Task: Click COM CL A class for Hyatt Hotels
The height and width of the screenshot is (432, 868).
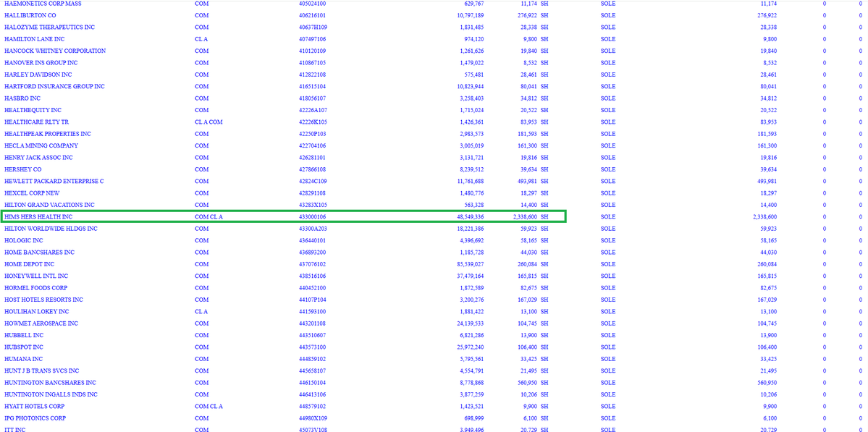Action: click(208, 407)
